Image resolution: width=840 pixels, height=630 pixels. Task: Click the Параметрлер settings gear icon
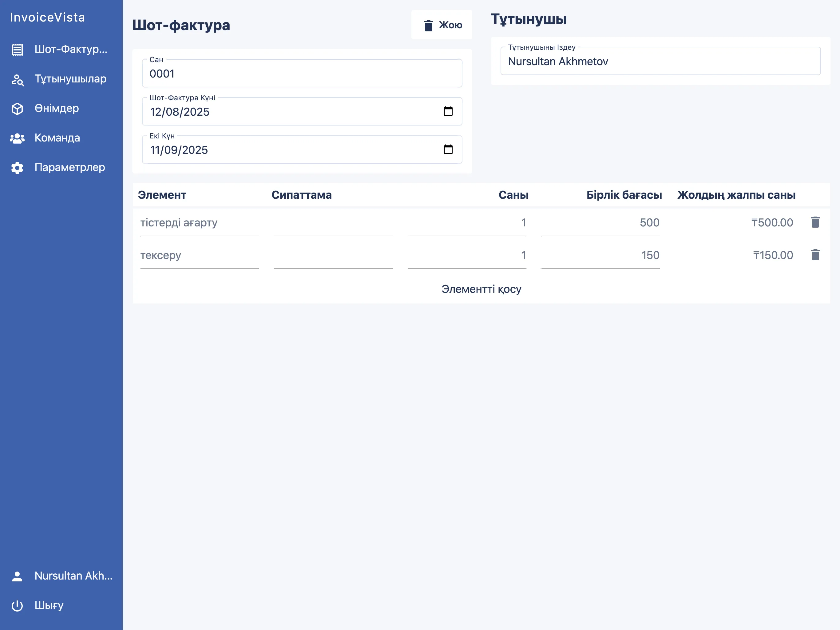click(x=17, y=168)
